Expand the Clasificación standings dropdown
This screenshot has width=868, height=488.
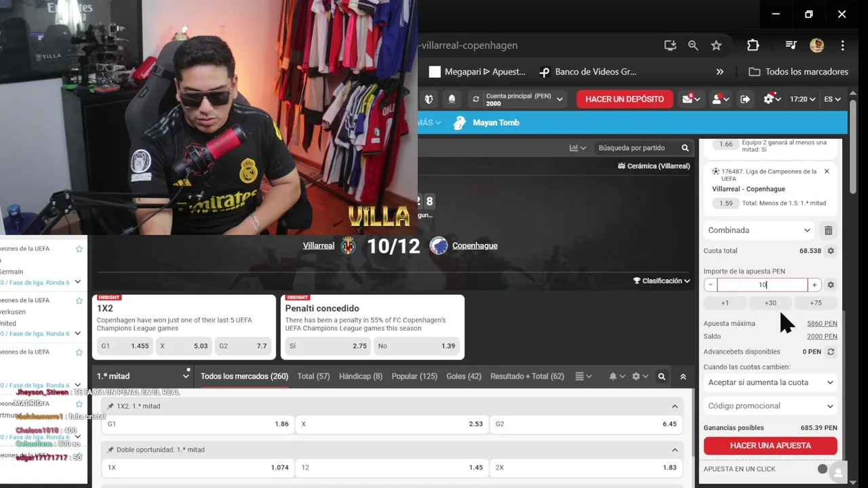(x=661, y=281)
